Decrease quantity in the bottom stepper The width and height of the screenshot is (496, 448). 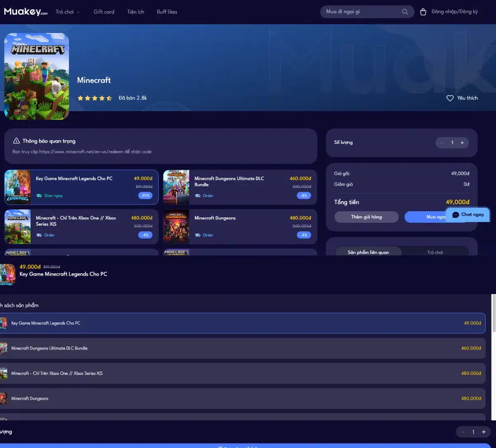tap(463, 432)
